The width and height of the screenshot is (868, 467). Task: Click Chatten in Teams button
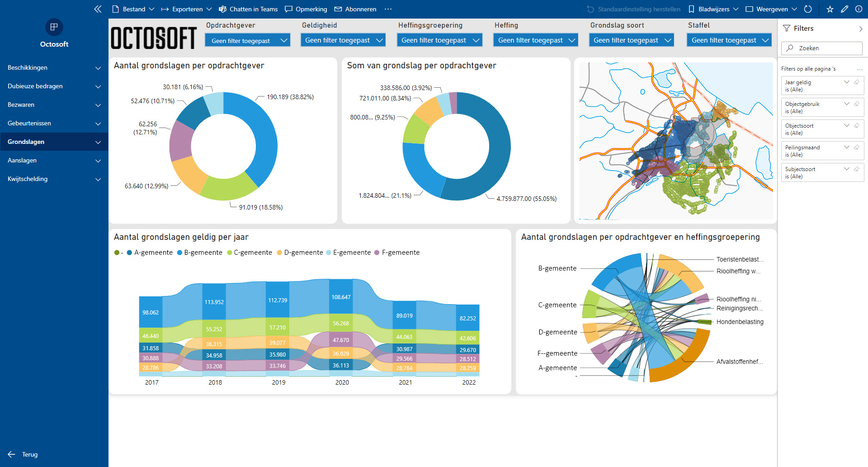[248, 9]
